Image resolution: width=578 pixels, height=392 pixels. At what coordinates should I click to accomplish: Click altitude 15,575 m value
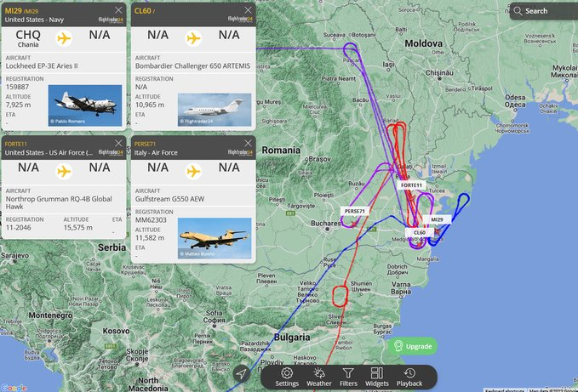point(78,228)
